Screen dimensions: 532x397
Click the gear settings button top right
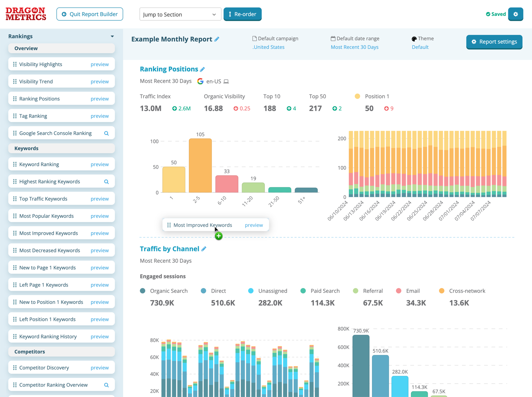[515, 14]
